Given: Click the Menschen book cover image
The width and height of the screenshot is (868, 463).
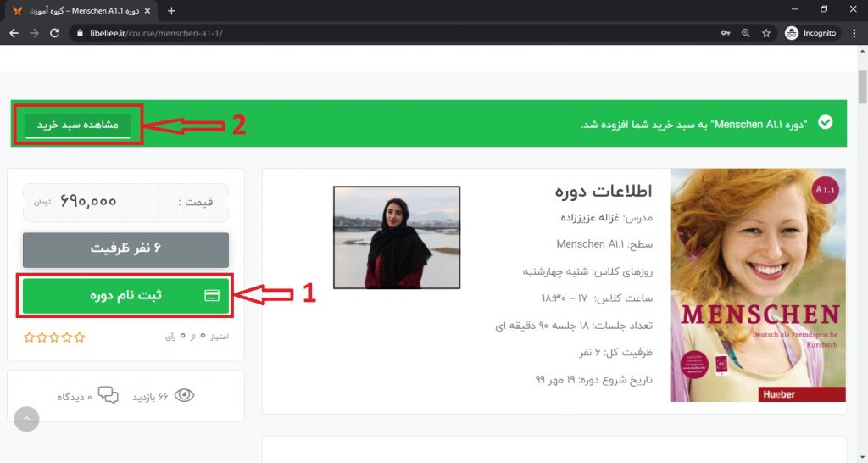Looking at the screenshot, I should click(758, 285).
